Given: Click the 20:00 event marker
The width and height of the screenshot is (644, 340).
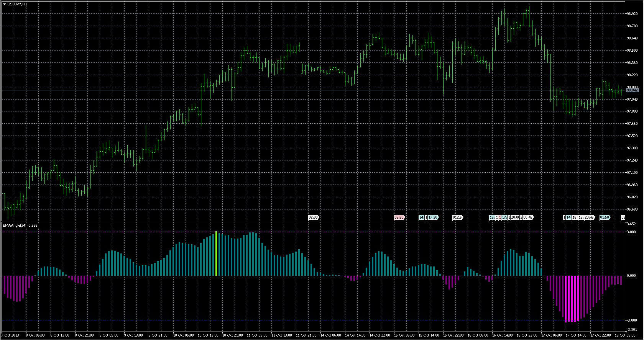Looking at the screenshot, I should pos(515,217).
